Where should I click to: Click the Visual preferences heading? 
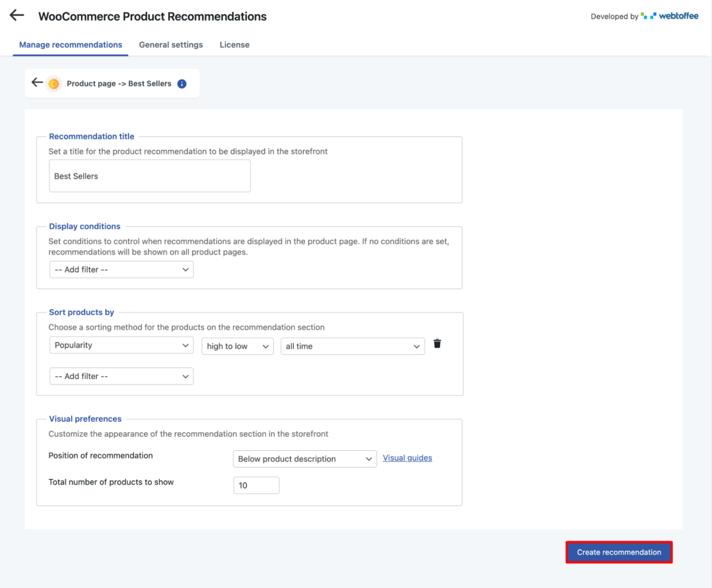point(85,419)
